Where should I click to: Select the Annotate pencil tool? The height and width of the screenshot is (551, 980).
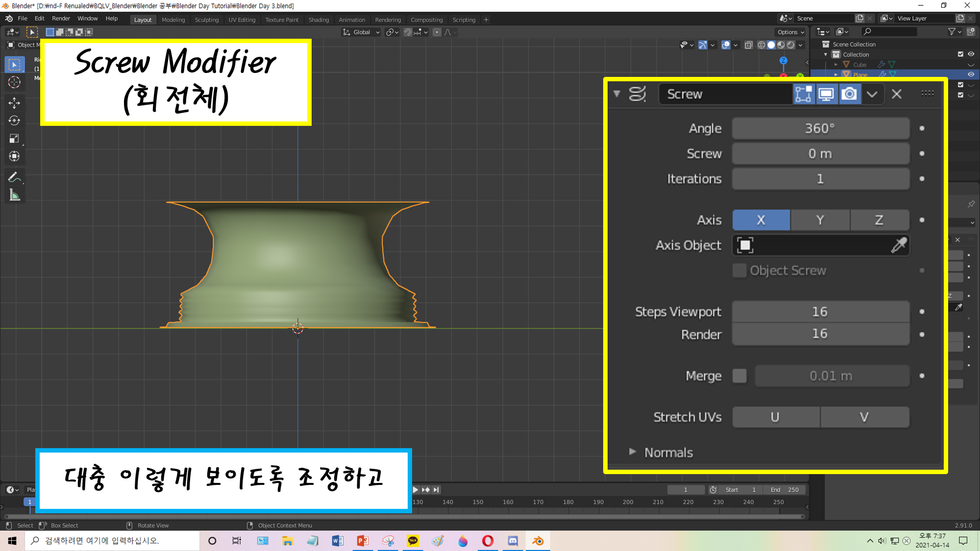tap(14, 177)
